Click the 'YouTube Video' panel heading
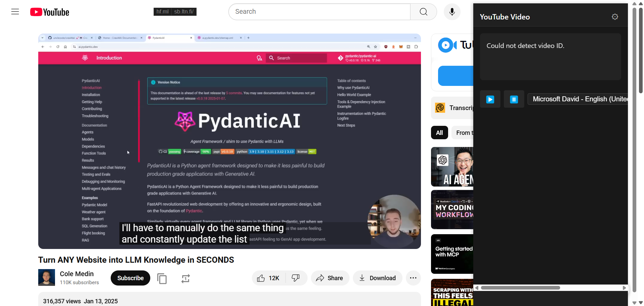The width and height of the screenshot is (644, 306). (505, 17)
